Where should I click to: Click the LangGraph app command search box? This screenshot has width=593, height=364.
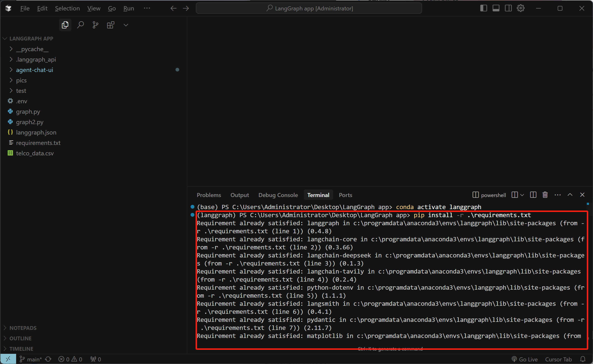pyautogui.click(x=309, y=8)
